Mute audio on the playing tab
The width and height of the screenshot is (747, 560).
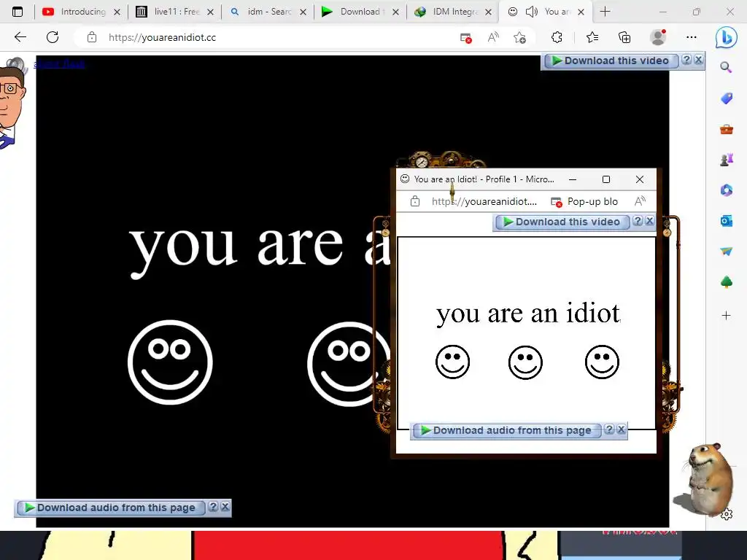pyautogui.click(x=531, y=12)
